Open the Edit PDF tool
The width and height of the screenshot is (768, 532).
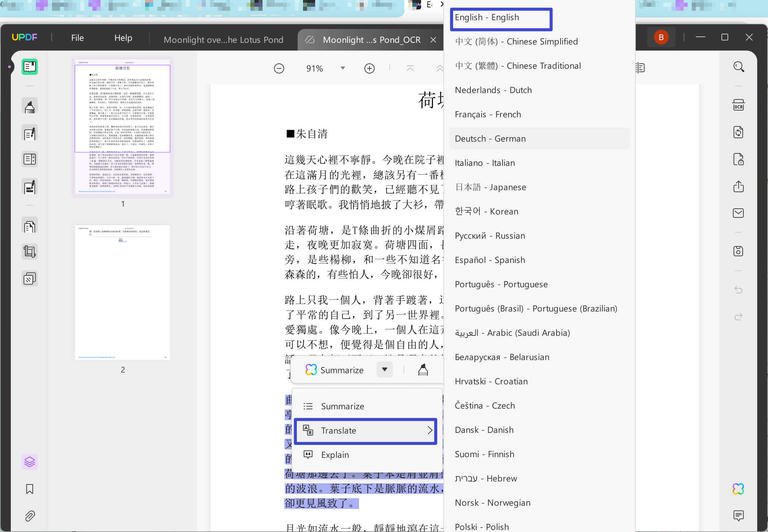coord(30,133)
